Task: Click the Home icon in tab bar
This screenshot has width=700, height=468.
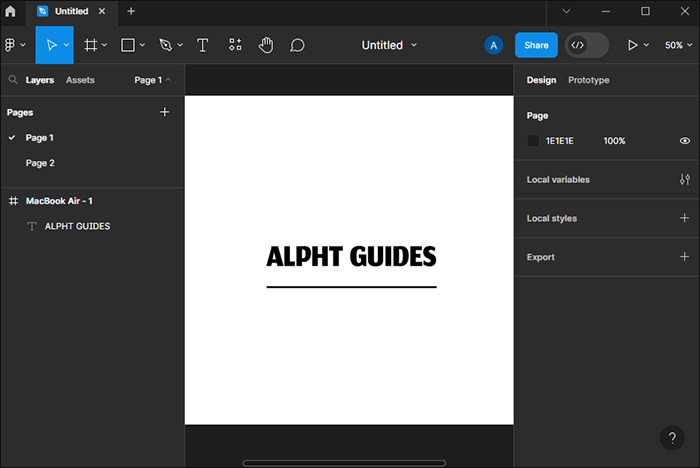Action: pos(11,11)
